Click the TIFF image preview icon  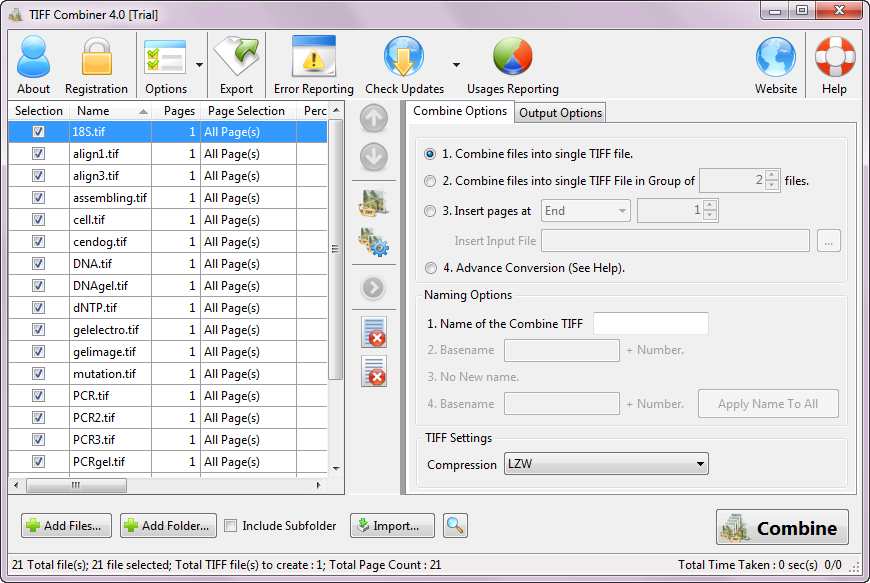(373, 203)
